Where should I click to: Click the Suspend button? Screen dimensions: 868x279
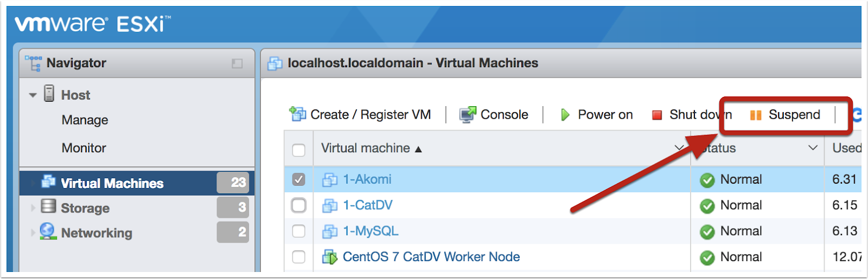(x=785, y=115)
